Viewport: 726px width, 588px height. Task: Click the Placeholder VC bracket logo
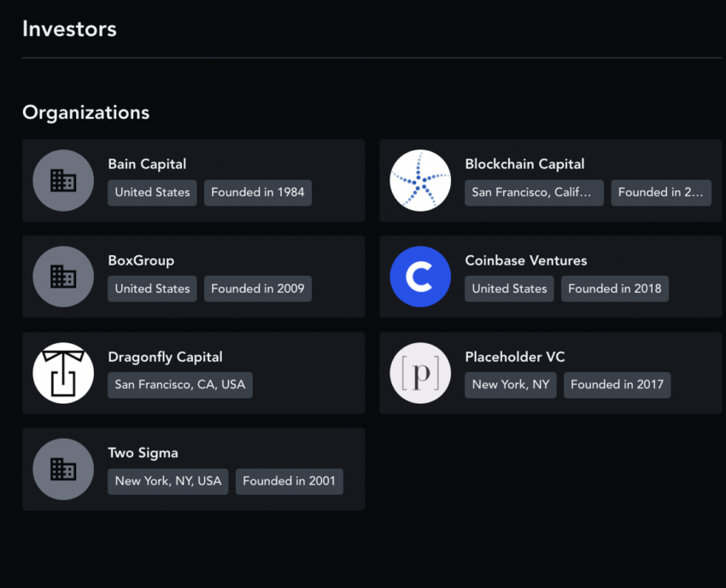tap(420, 373)
